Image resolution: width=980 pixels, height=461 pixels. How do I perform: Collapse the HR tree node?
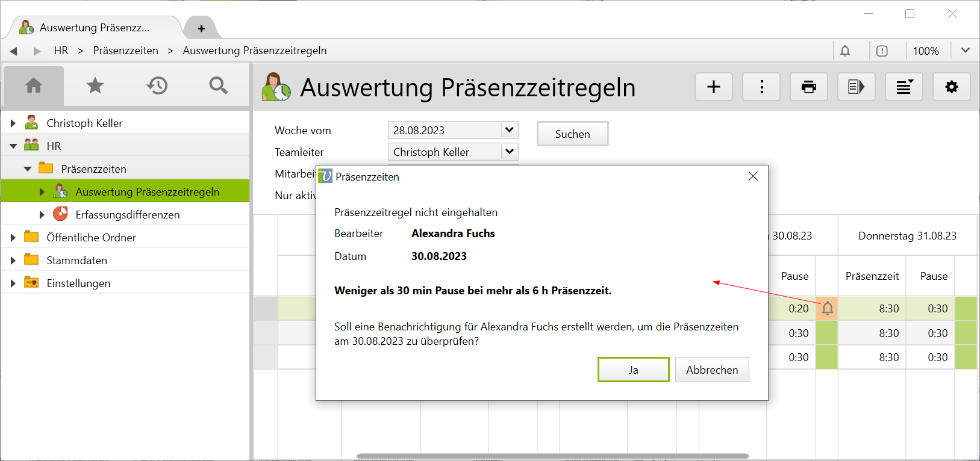point(13,146)
